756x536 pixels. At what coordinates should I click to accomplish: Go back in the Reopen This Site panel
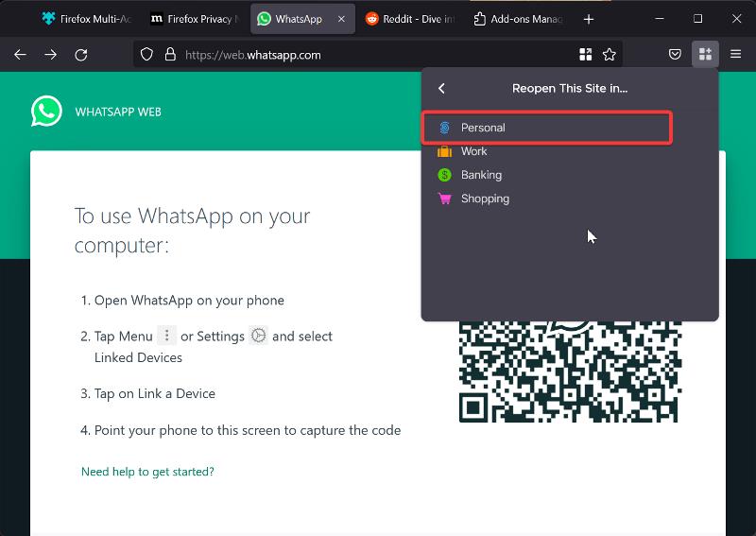pyautogui.click(x=441, y=88)
